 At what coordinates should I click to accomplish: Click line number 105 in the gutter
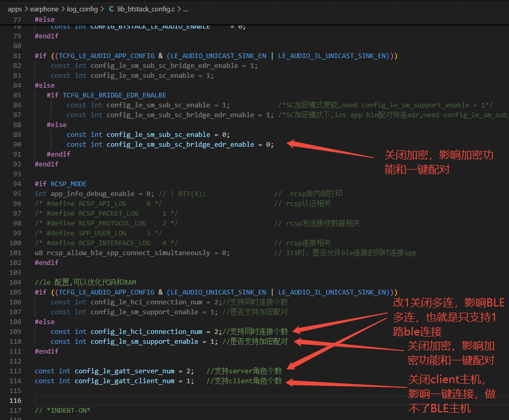click(15, 292)
